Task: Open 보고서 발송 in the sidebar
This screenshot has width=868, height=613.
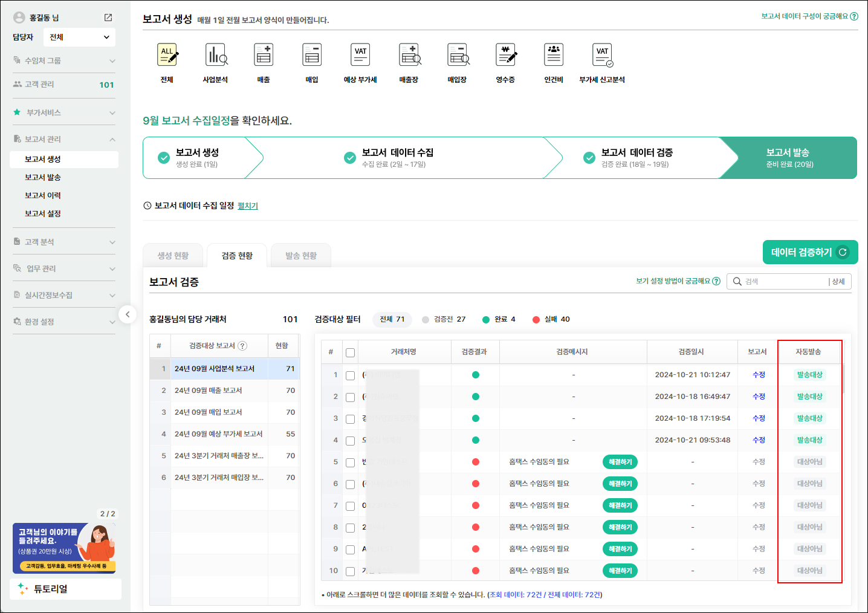Action: pos(43,177)
